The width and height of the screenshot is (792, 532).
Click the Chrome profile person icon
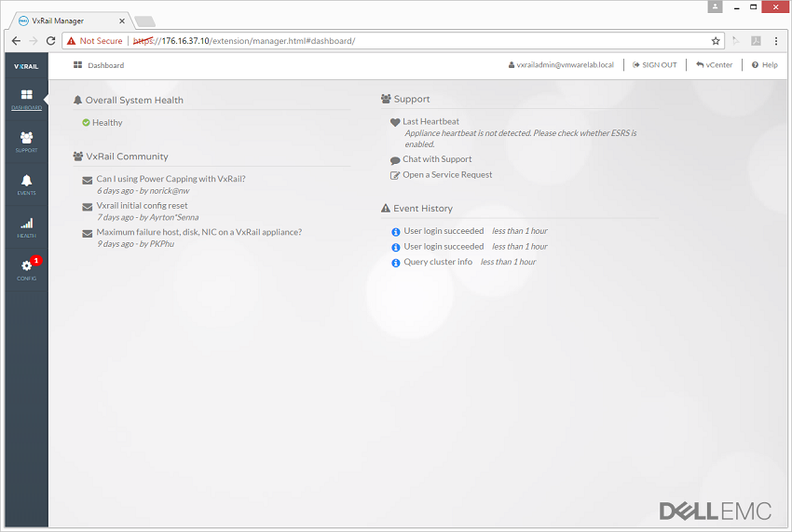click(x=715, y=7)
